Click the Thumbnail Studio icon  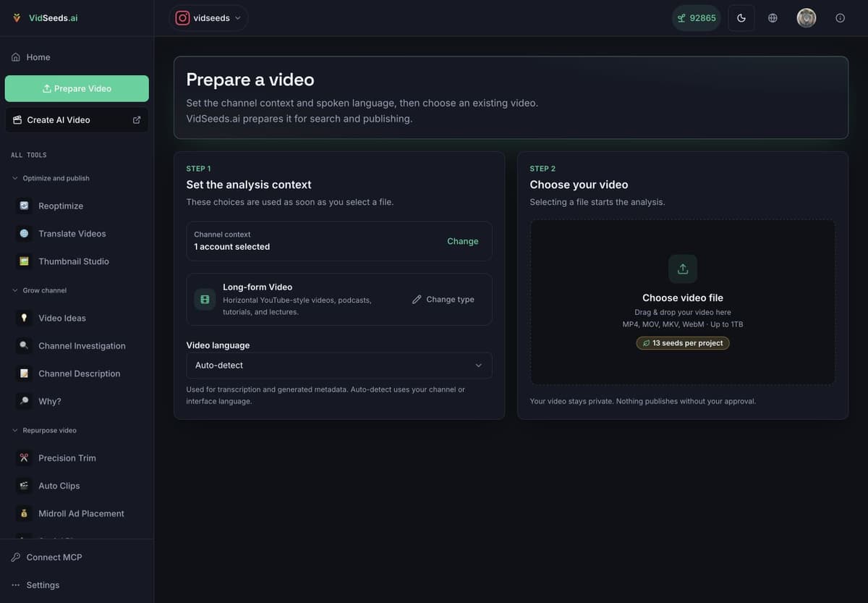click(x=24, y=261)
